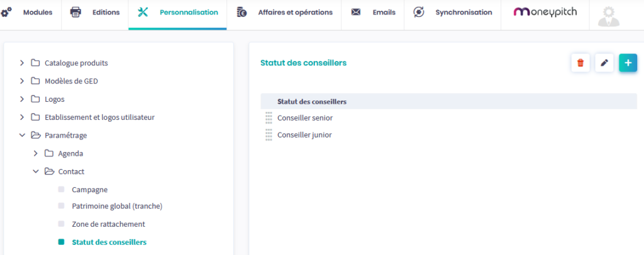Collapse the Contact subfolder
Viewport: 644px width, 255px height.
[x=36, y=171]
